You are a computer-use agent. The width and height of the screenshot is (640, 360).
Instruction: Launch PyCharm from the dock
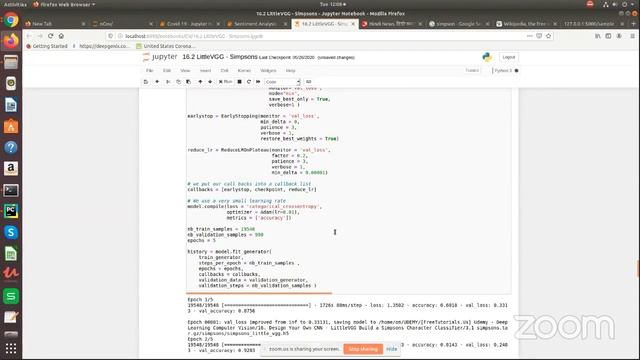[x=11, y=211]
